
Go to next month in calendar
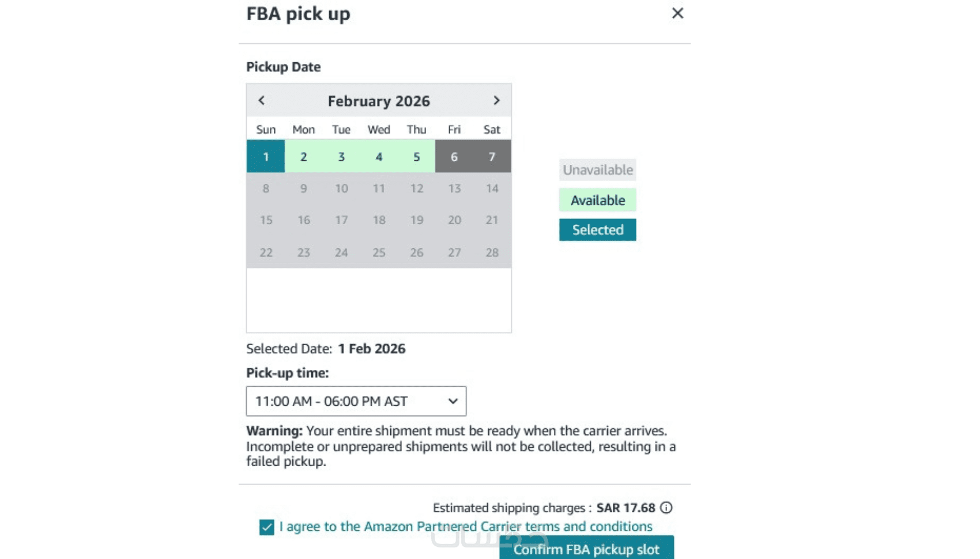pos(496,100)
